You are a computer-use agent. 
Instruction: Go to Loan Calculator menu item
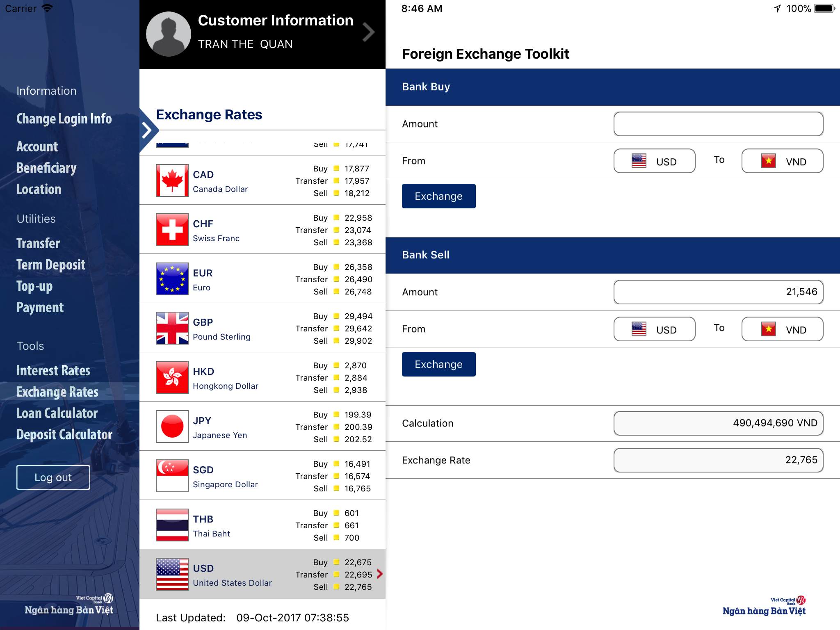[x=57, y=413]
